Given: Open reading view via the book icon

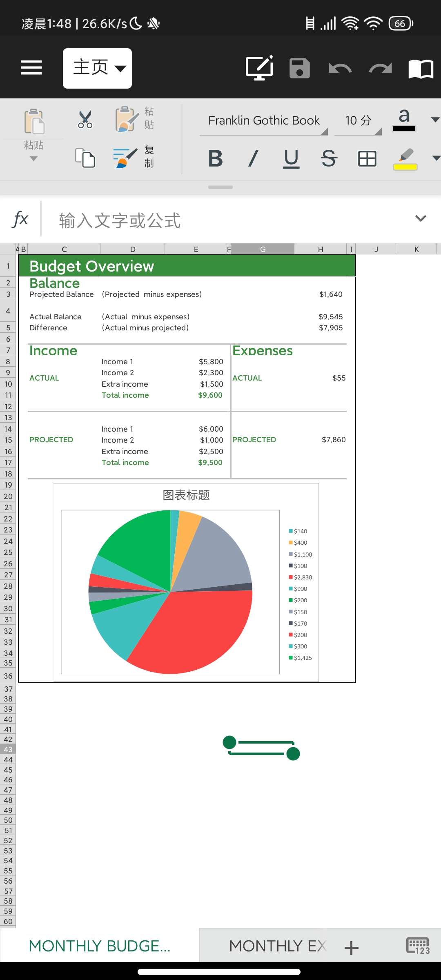Looking at the screenshot, I should [x=421, y=69].
